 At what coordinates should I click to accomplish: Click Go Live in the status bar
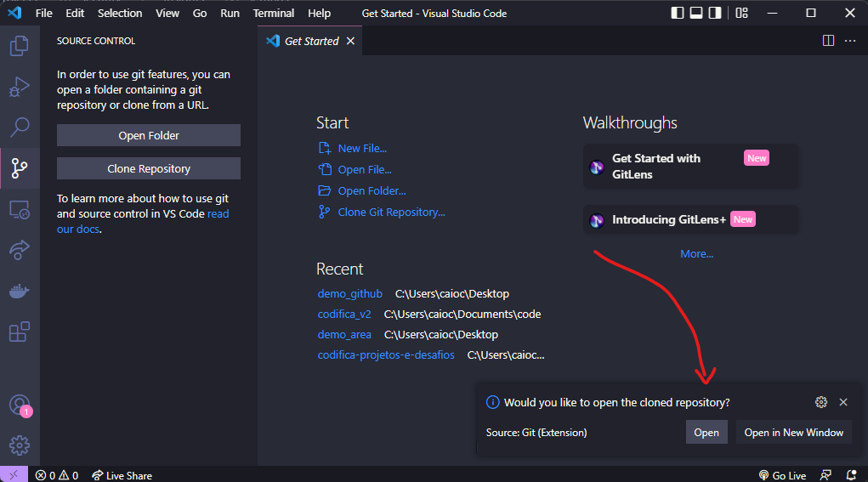(x=782, y=475)
